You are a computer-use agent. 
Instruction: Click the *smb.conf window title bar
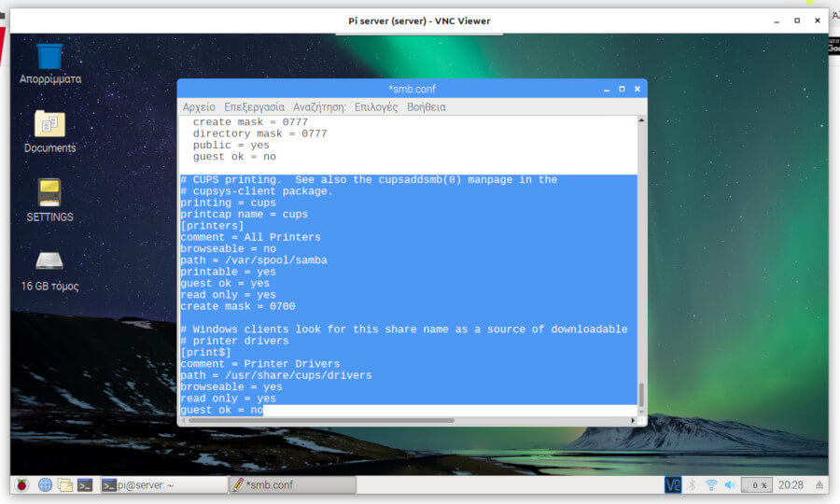(412, 89)
